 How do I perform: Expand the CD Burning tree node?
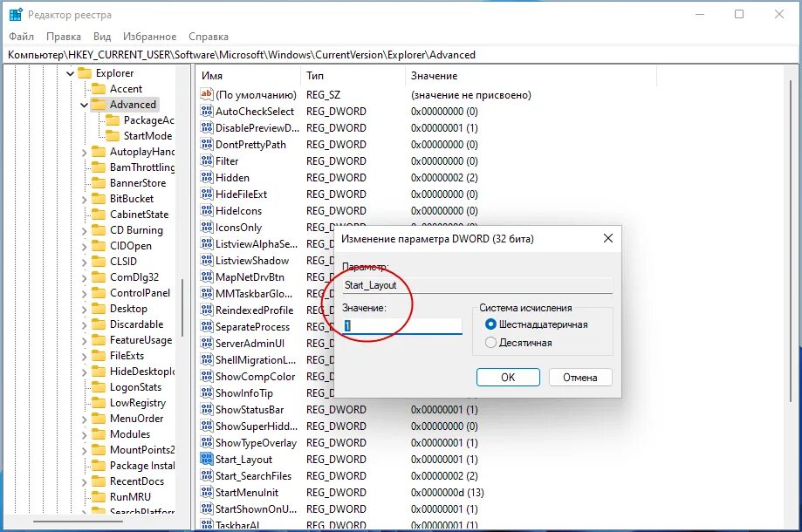(85, 230)
